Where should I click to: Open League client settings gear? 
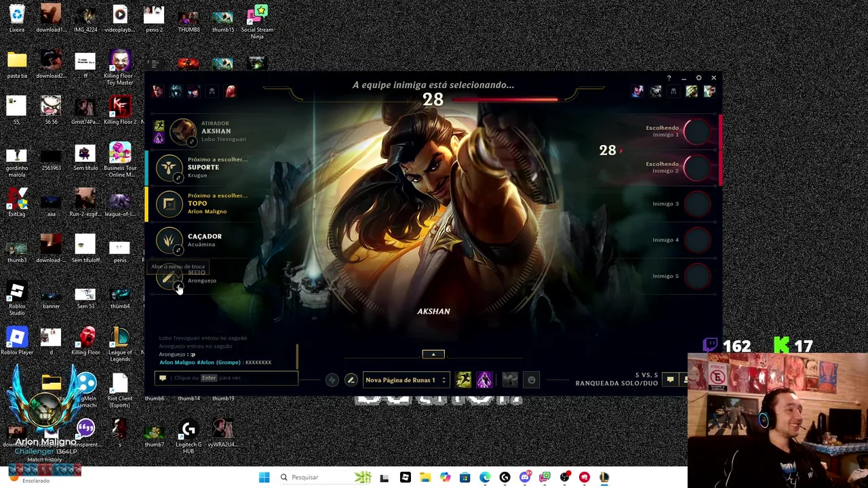point(698,78)
